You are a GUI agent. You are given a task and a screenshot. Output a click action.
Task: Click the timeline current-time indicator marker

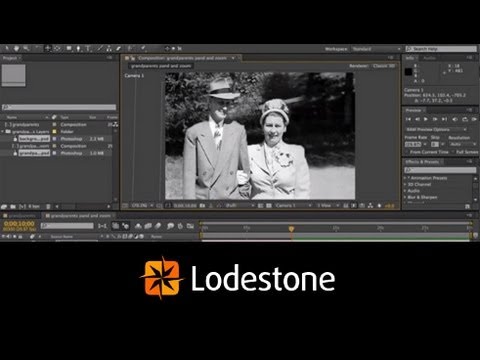[x=291, y=229]
